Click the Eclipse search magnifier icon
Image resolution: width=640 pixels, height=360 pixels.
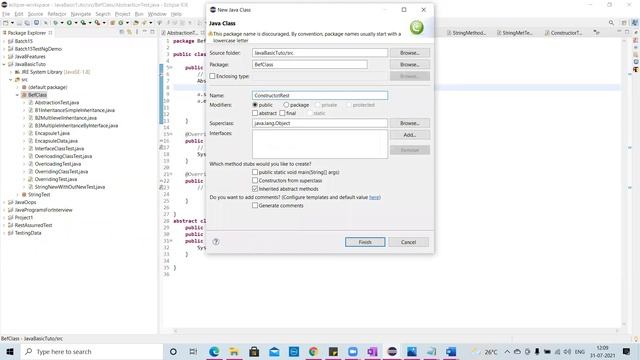611,23
